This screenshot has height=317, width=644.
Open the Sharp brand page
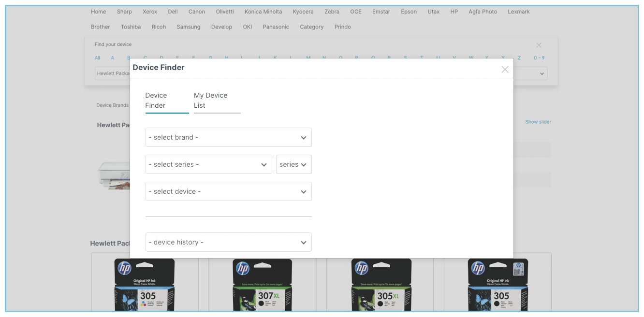(x=124, y=12)
